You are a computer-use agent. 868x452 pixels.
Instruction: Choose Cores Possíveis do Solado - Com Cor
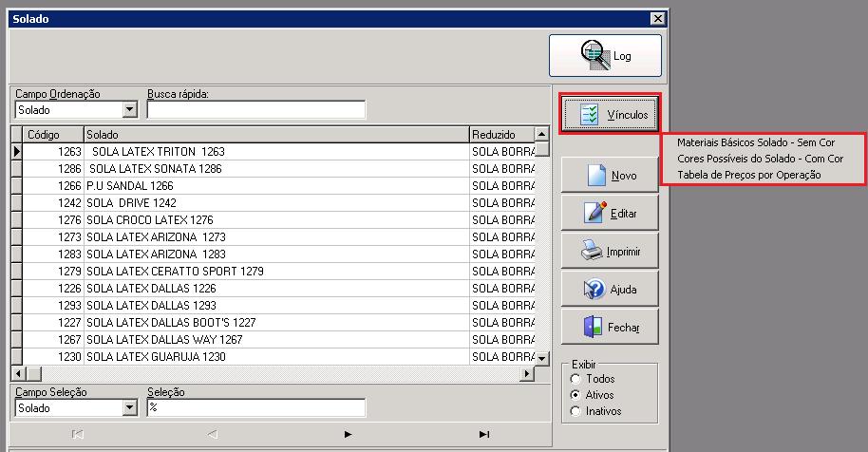point(760,159)
